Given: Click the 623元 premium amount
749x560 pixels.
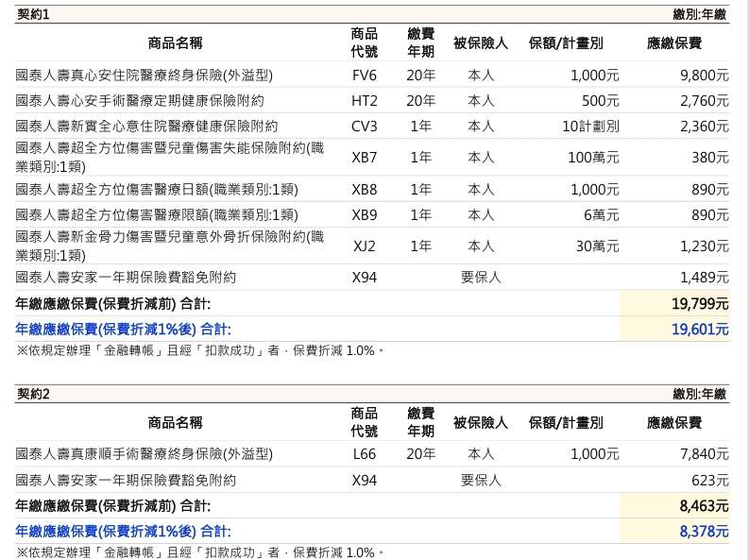Looking at the screenshot, I should click(710, 481).
